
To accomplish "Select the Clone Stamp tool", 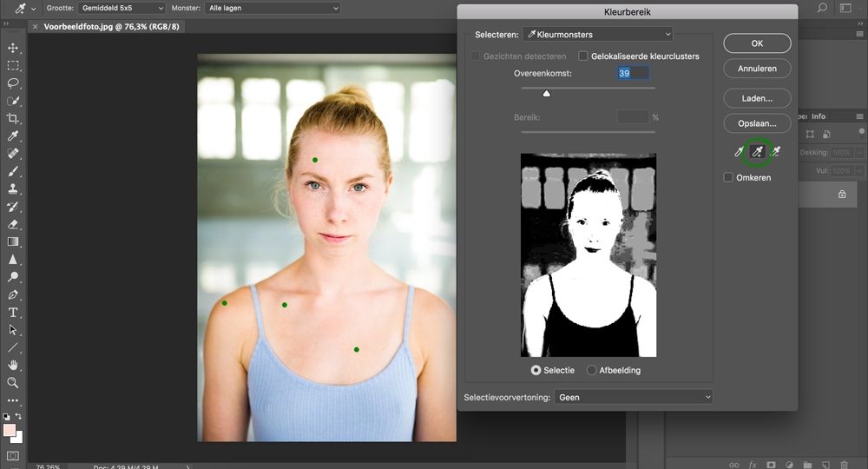I will click(x=13, y=188).
